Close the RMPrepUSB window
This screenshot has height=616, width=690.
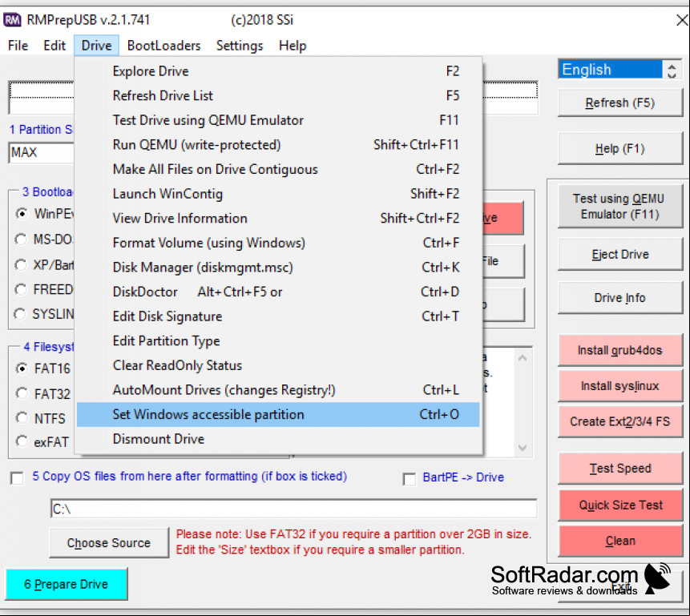tap(682, 20)
